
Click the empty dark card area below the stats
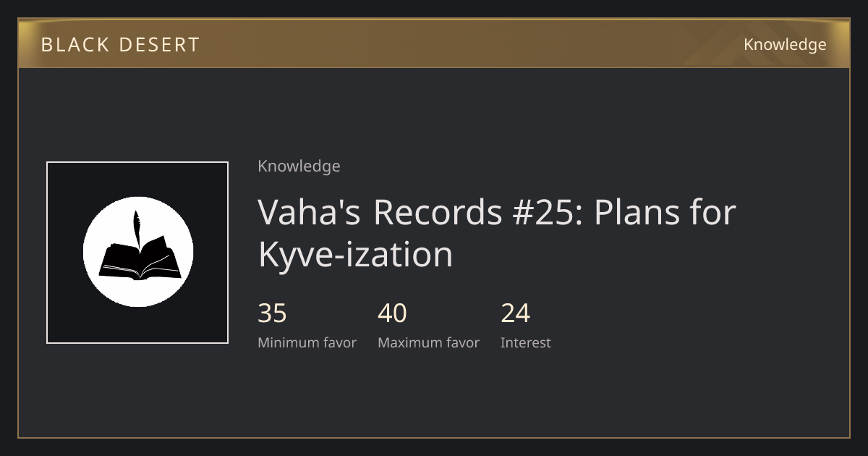434,394
